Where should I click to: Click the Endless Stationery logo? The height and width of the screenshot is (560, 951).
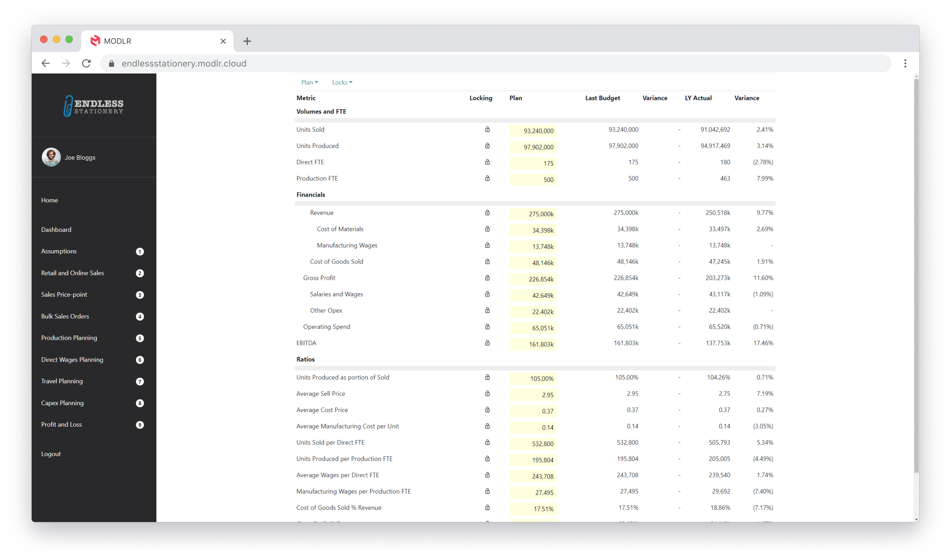[94, 106]
